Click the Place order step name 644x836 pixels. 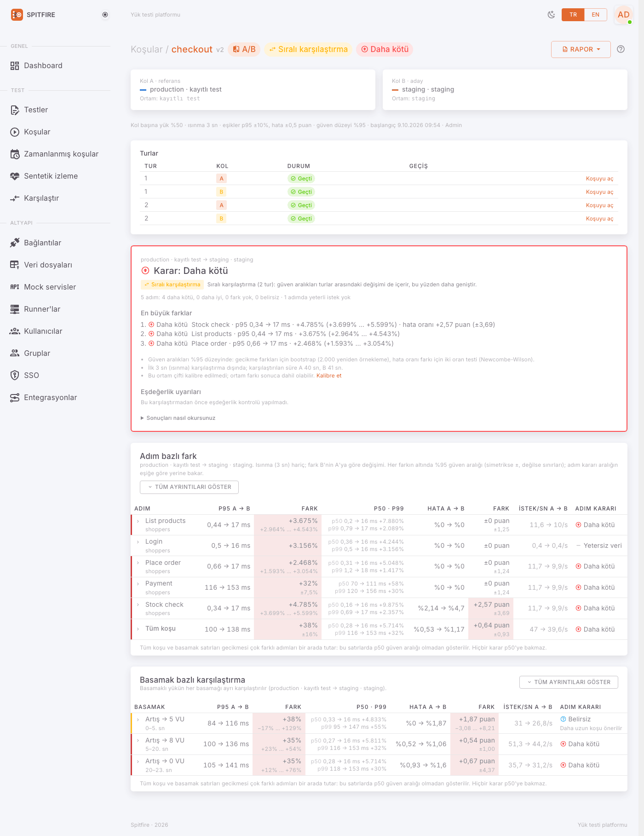[x=163, y=563]
